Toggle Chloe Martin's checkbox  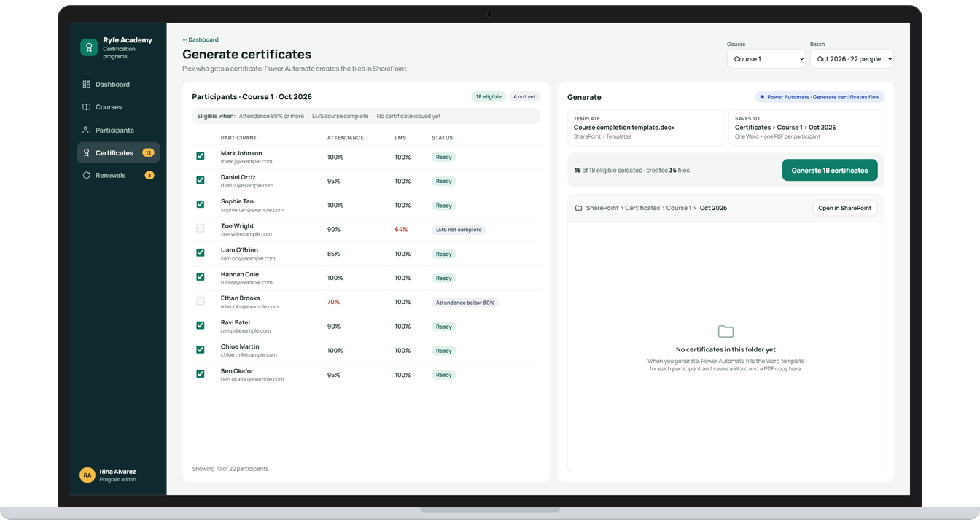click(x=201, y=350)
